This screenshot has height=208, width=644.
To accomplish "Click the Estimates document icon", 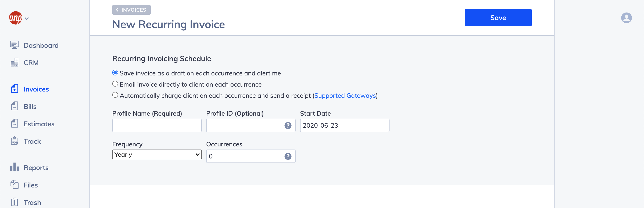I will coord(15,124).
